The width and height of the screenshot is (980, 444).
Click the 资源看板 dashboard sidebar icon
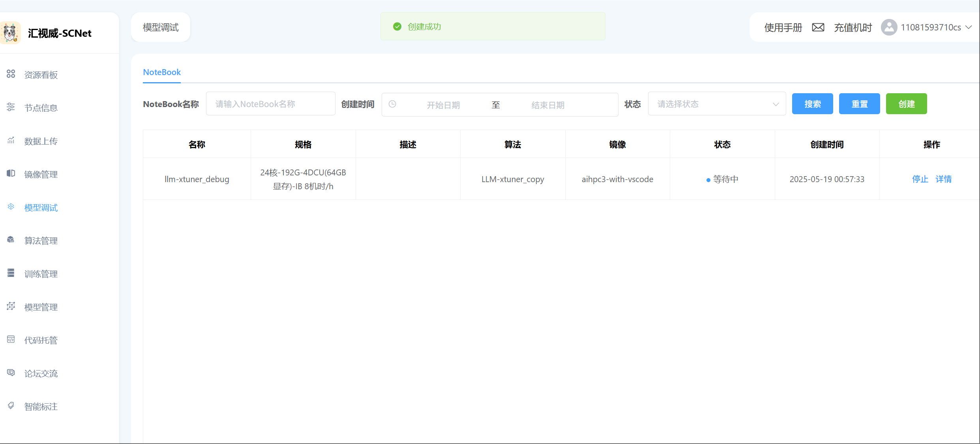pos(11,74)
